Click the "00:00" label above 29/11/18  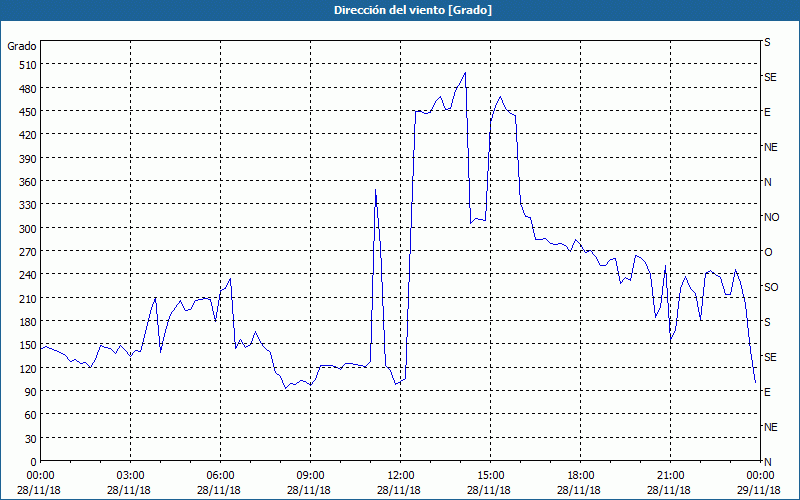point(760,476)
